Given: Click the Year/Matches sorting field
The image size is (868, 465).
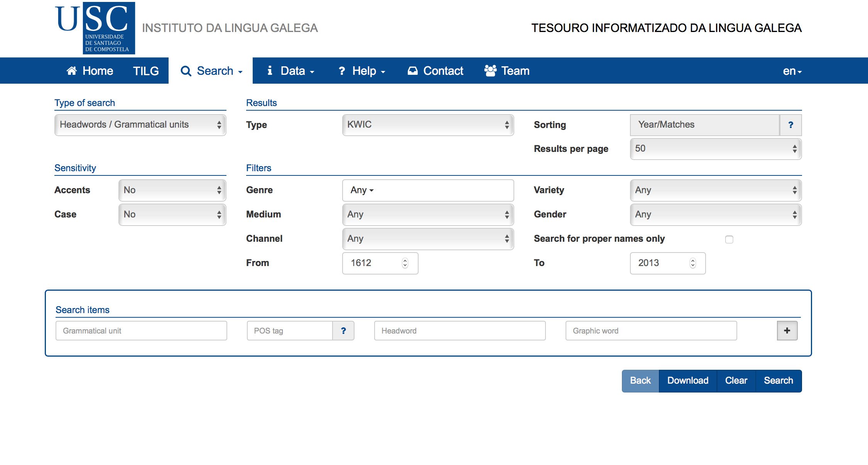Looking at the screenshot, I should click(x=705, y=125).
